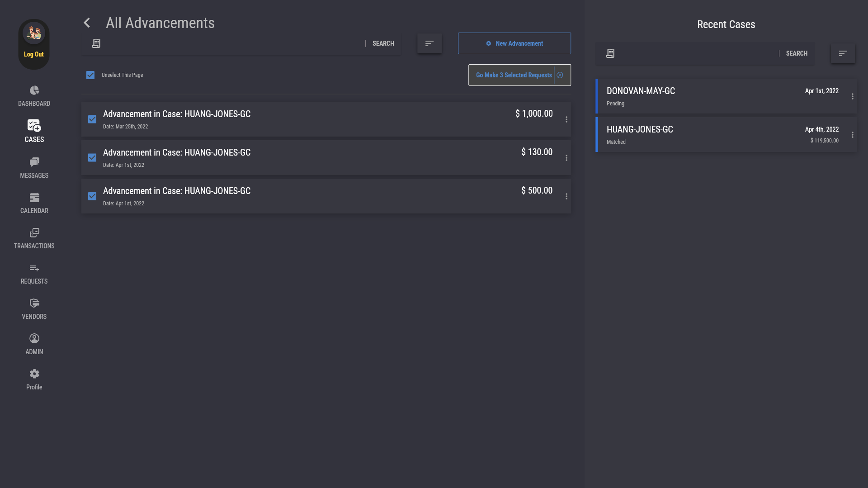Open the Profile gear icon
Viewport: 868px width, 488px height.
tap(34, 374)
